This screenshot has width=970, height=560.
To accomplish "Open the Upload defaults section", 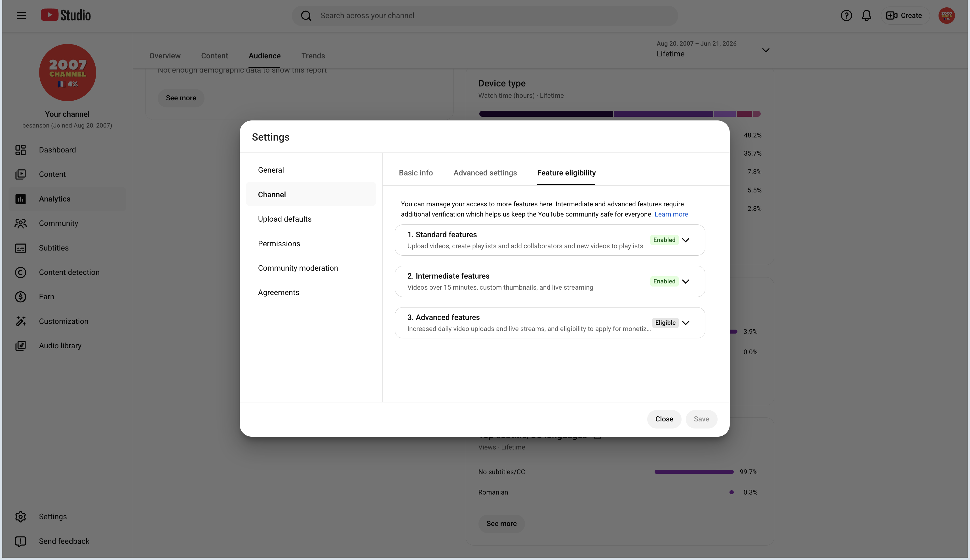I will point(311,219).
